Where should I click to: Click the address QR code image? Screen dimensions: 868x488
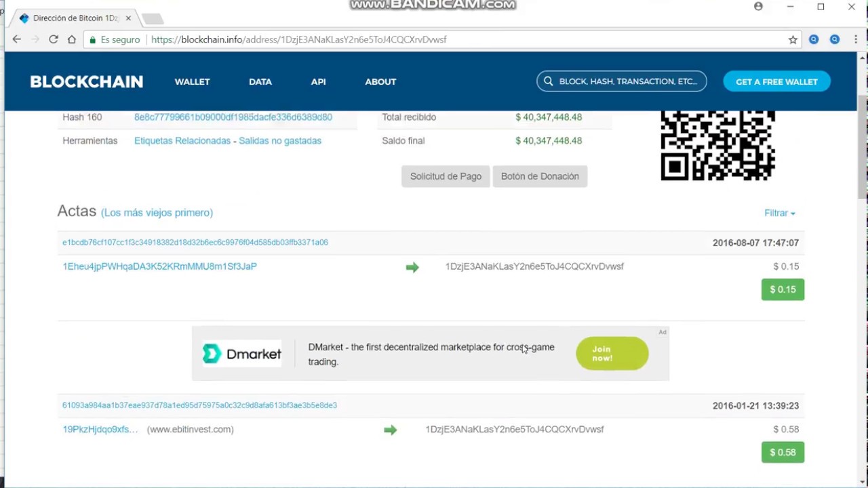click(x=718, y=146)
